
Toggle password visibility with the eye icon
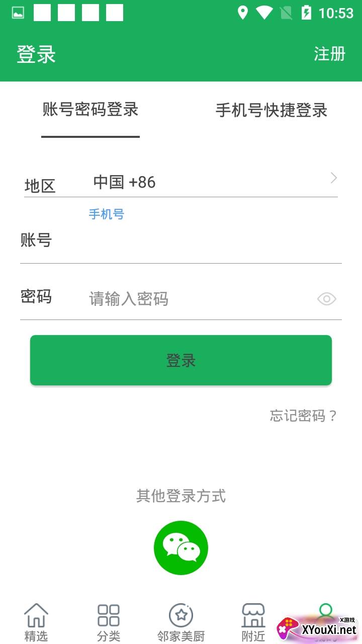tap(326, 299)
